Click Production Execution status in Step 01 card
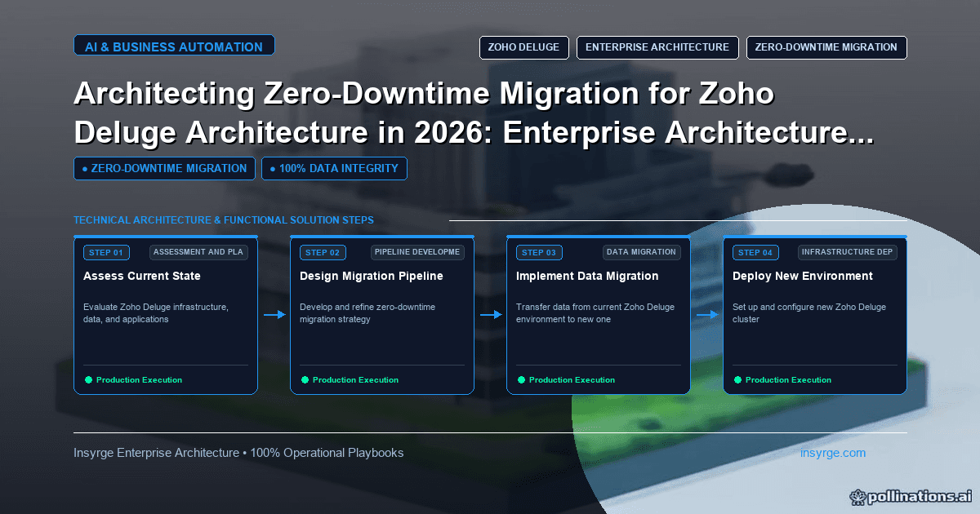Viewport: 980px width, 514px height. pos(139,380)
